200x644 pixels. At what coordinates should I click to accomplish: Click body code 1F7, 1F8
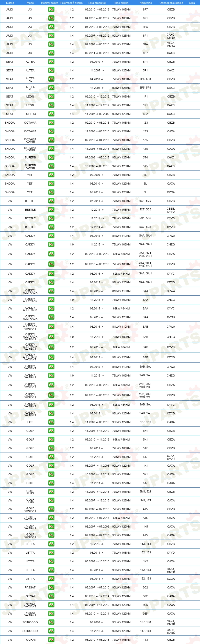pos(145,422)
